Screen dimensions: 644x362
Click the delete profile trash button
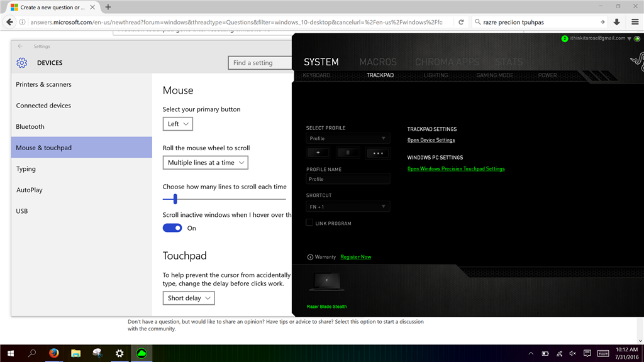pyautogui.click(x=348, y=153)
